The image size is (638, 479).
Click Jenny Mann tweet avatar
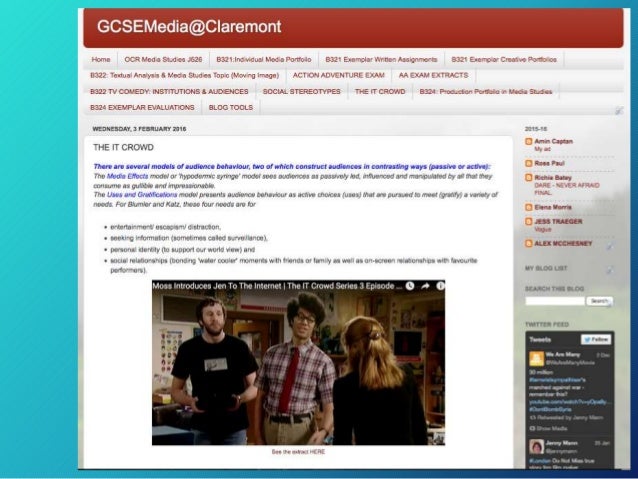tap(536, 446)
